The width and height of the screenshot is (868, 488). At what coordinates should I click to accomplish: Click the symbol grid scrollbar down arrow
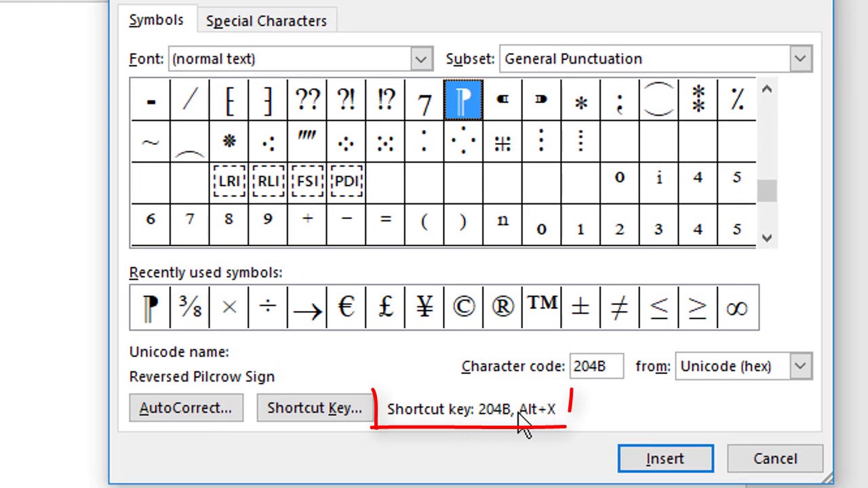[766, 237]
